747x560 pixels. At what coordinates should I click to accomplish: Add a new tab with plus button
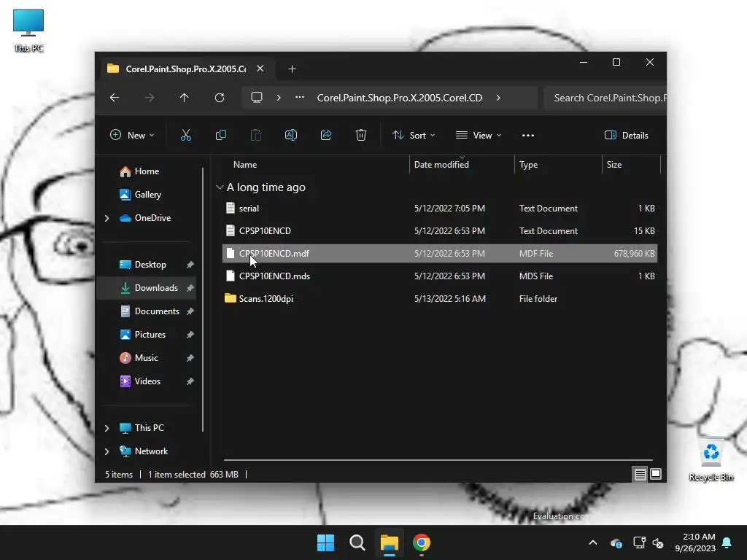tap(292, 69)
